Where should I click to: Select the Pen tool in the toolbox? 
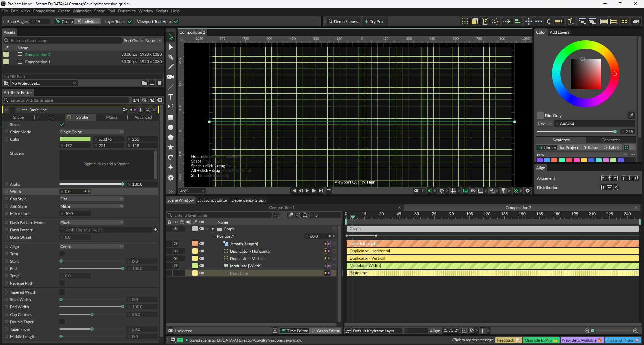click(171, 57)
